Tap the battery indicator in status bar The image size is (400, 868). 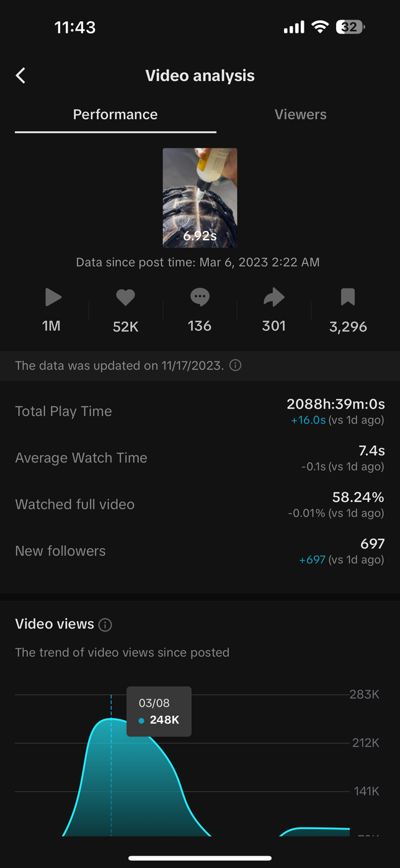tap(350, 27)
